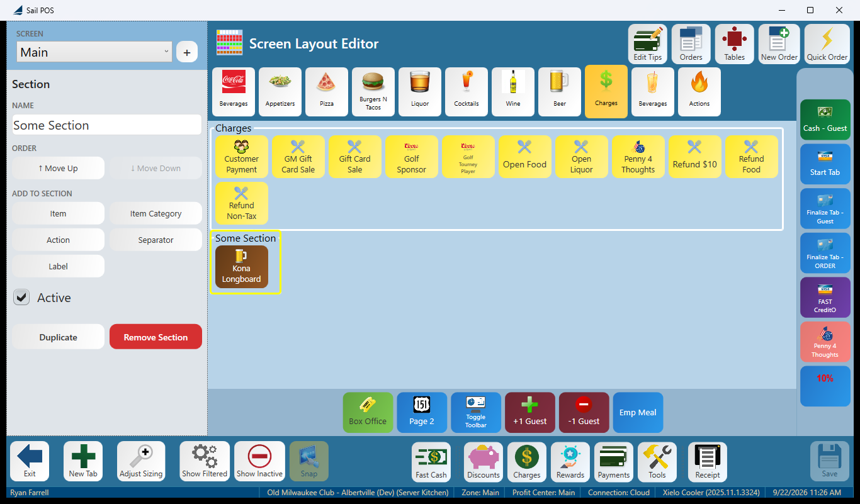Uncheck the Active checkbox
The height and width of the screenshot is (504, 860).
(22, 298)
